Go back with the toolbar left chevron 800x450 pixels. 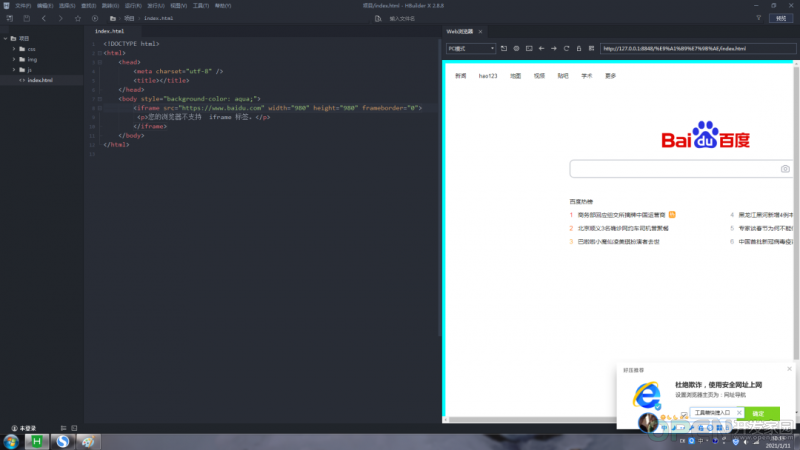44,18
